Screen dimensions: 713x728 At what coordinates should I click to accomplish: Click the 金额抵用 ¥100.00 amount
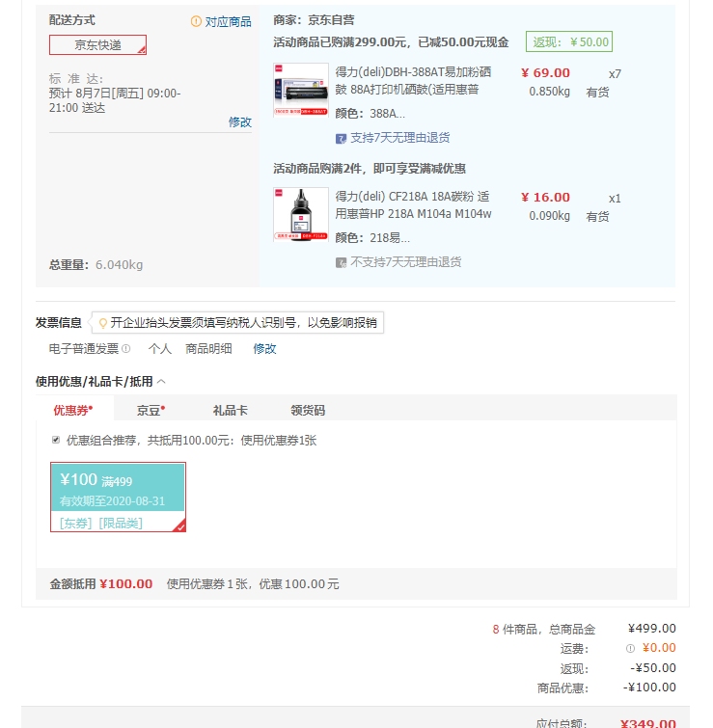(125, 584)
